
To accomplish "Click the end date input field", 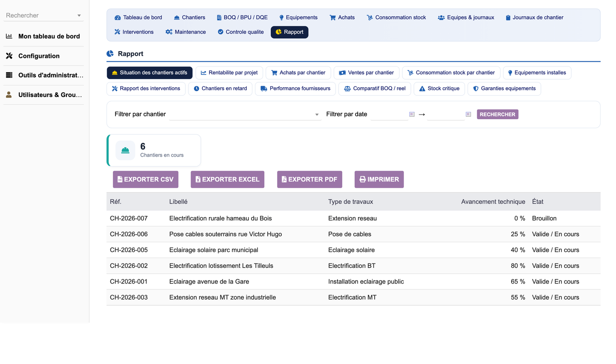I will click(x=445, y=114).
